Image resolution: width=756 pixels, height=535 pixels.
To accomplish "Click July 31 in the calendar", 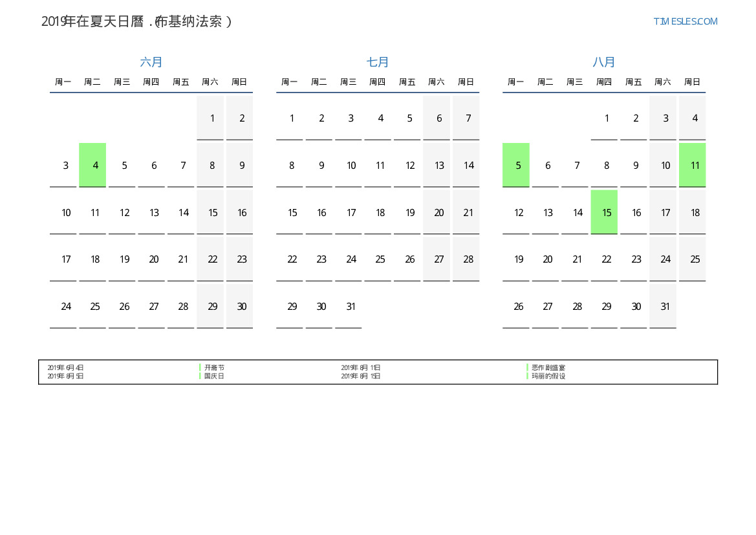I will [349, 307].
